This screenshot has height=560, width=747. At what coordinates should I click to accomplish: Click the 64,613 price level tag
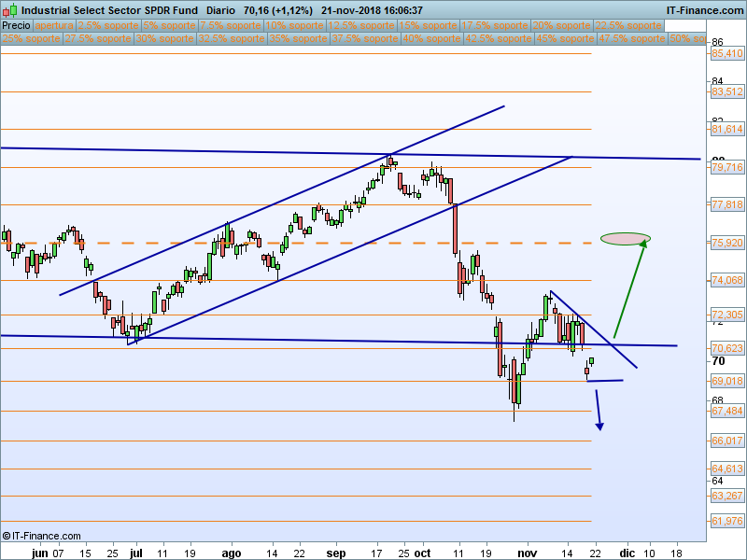[727, 469]
